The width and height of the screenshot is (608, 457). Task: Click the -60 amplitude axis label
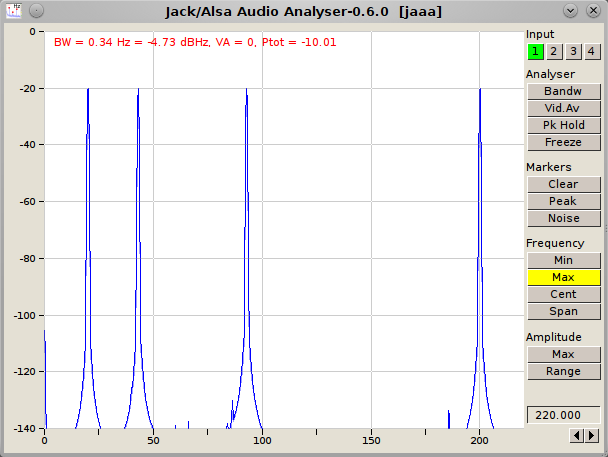29,202
